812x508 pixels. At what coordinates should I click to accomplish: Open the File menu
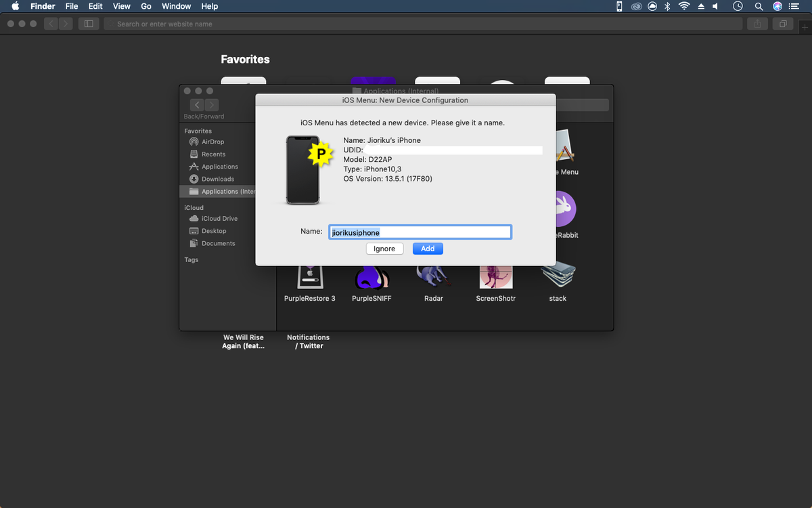click(x=72, y=6)
